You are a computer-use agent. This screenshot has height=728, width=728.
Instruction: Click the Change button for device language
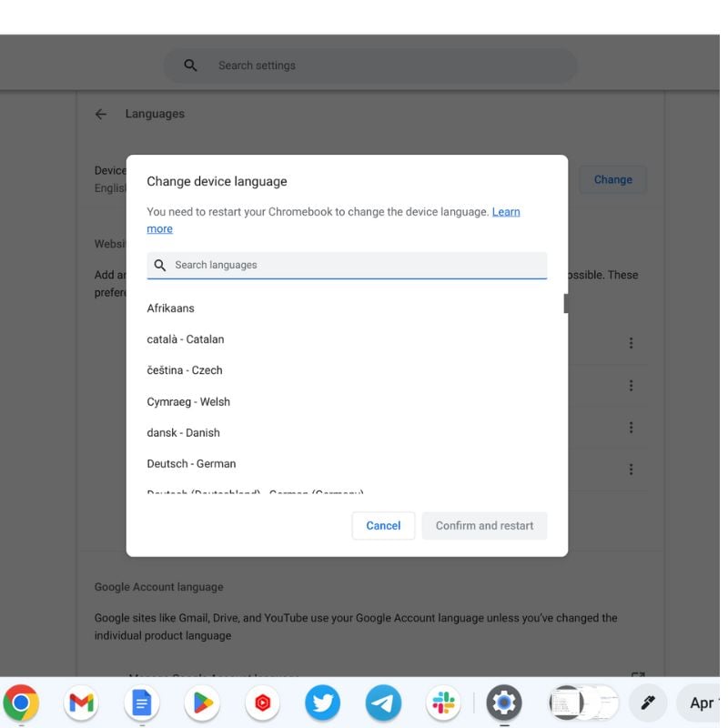coord(612,179)
